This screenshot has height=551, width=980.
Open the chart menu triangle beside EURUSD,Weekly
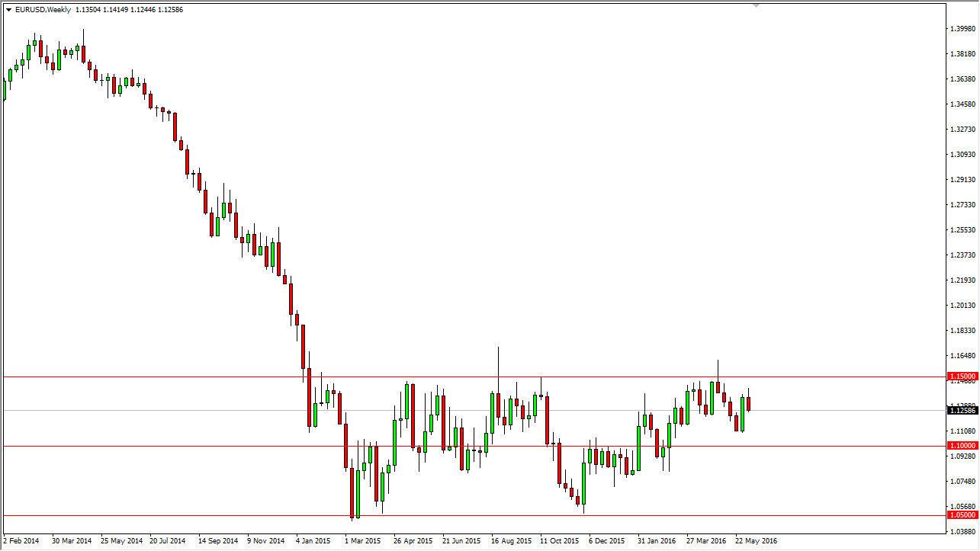tap(8, 10)
